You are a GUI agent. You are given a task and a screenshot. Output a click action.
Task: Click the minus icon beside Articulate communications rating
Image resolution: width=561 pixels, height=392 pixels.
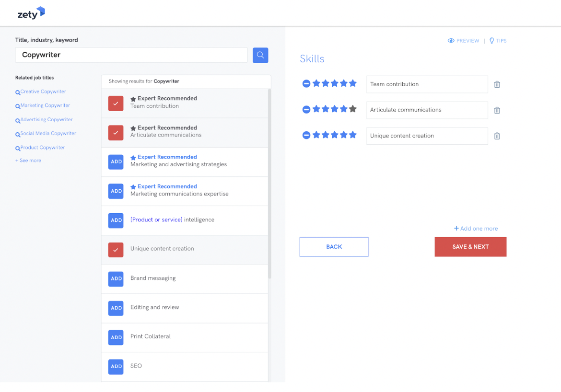point(306,109)
